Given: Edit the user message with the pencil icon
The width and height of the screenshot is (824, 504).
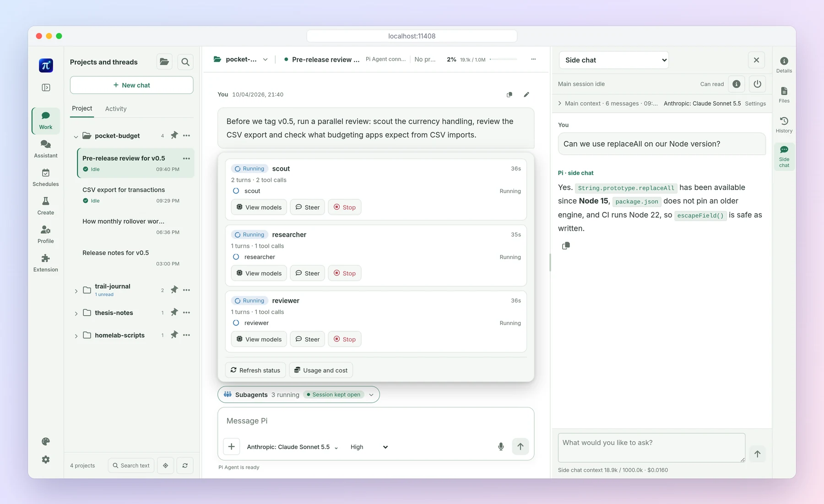Looking at the screenshot, I should click(x=526, y=95).
